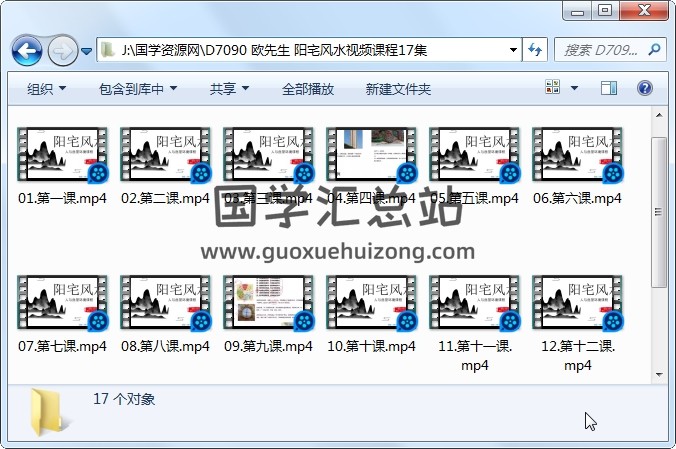
Task: Select video thumbnail 12.第十二课.mp4
Action: tap(578, 303)
